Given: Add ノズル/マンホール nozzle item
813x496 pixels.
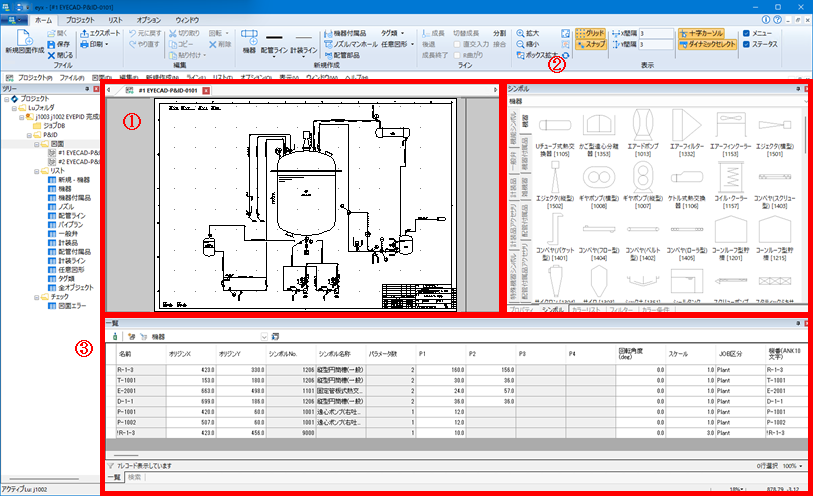Looking at the screenshot, I should pos(351,44).
